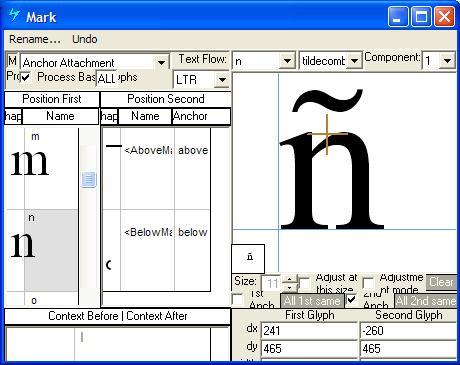460x365 pixels.
Task: Click the First Glyph dy field 465
Action: 309,349
